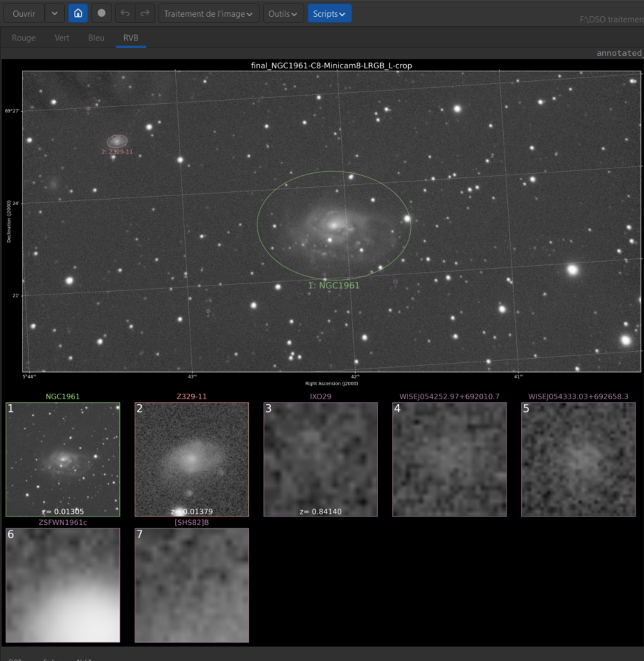Click the 'z= 0.84140' redshift text
644x661 pixels.
321,512
